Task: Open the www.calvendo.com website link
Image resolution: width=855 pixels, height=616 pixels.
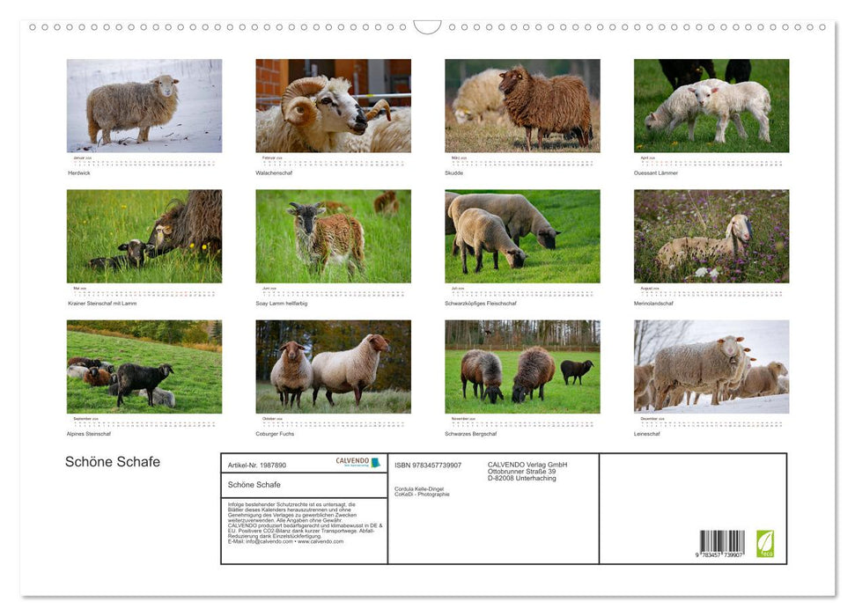Action: 320,542
